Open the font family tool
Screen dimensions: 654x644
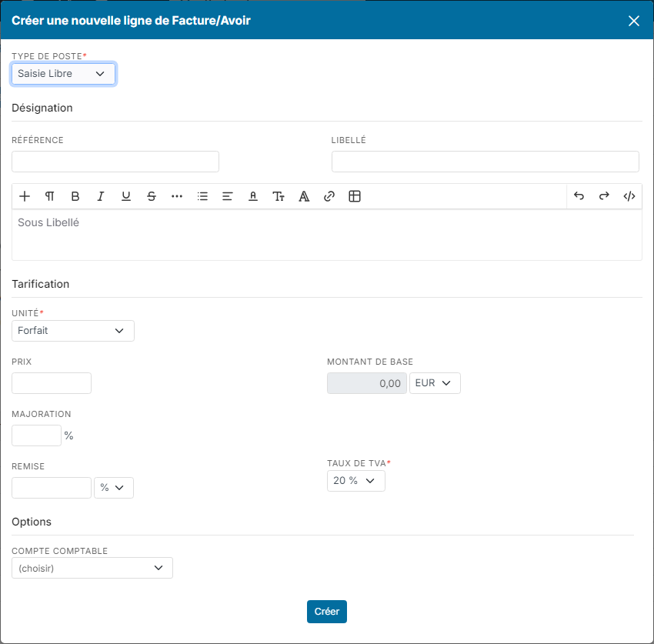(x=304, y=196)
